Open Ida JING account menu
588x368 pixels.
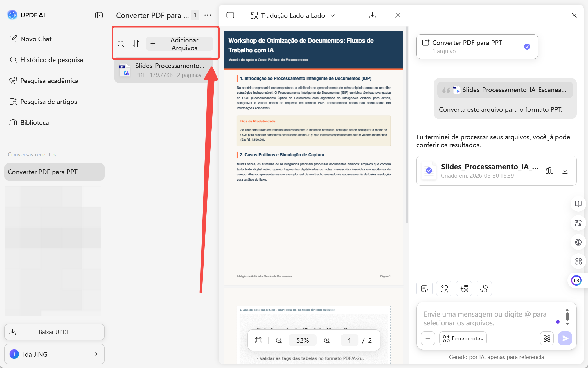(54, 354)
